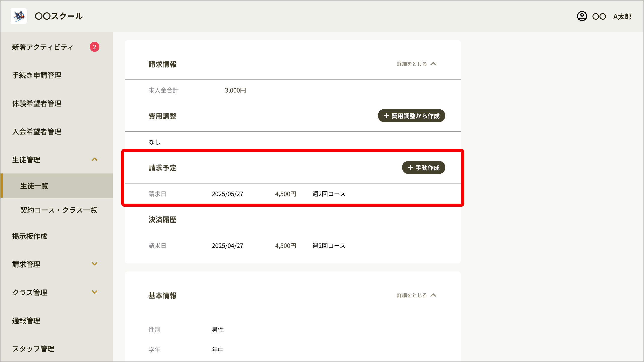Click the 手動作成 button
This screenshot has height=362, width=644.
[x=423, y=167]
